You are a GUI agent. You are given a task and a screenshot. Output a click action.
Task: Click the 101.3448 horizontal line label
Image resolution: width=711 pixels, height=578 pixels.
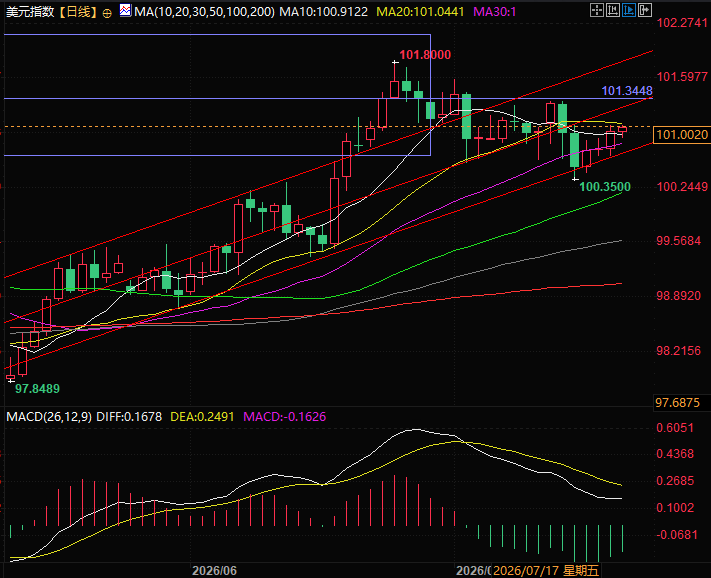[x=627, y=91]
